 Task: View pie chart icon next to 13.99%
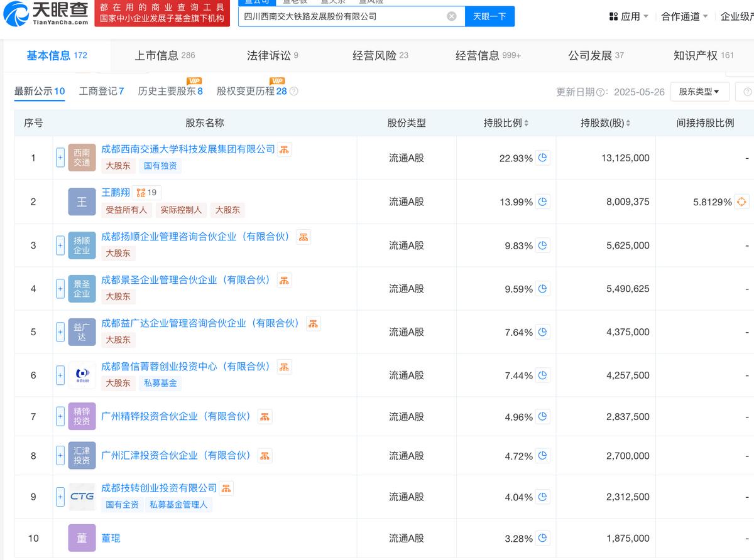click(x=543, y=202)
